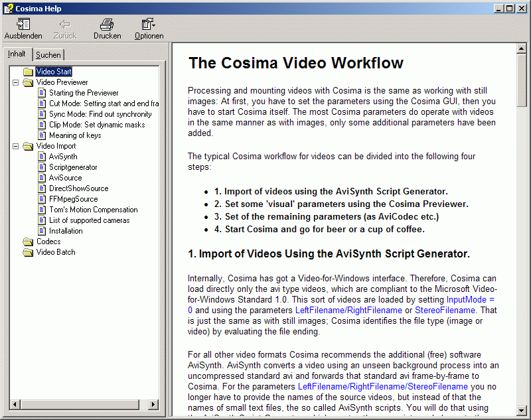Open Tom's Motion Compensation topic
The width and height of the screenshot is (531, 420).
pyautogui.click(x=93, y=210)
